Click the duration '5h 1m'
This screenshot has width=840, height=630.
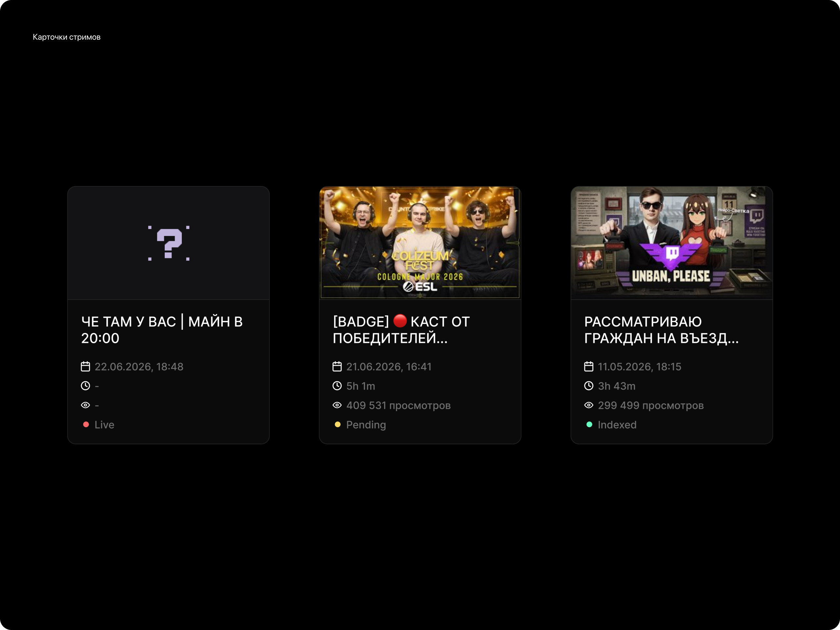pyautogui.click(x=361, y=386)
